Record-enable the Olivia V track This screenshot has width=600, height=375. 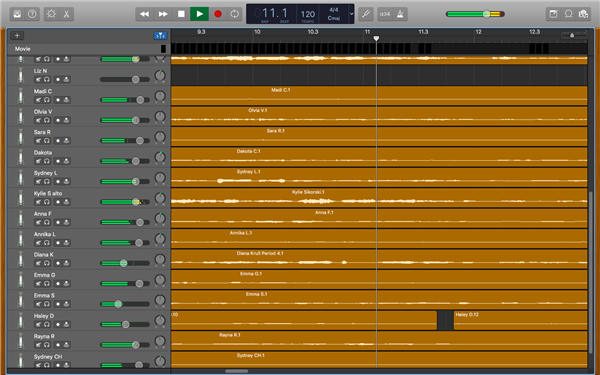[x=58, y=120]
